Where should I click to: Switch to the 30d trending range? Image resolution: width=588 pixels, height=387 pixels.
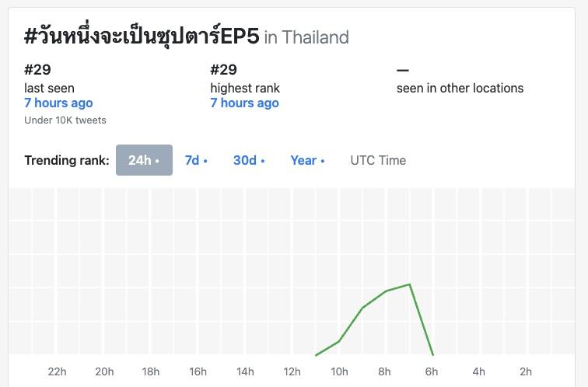pos(249,160)
